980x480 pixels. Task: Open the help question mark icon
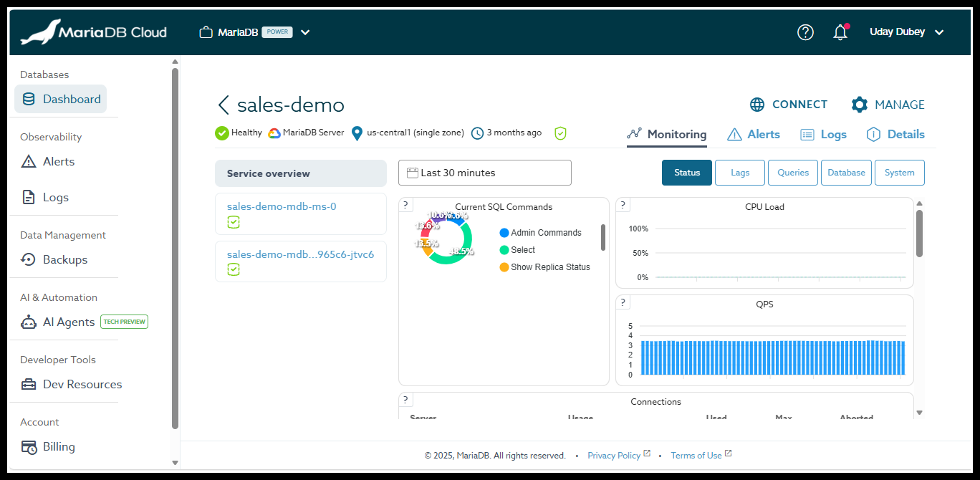(x=804, y=32)
